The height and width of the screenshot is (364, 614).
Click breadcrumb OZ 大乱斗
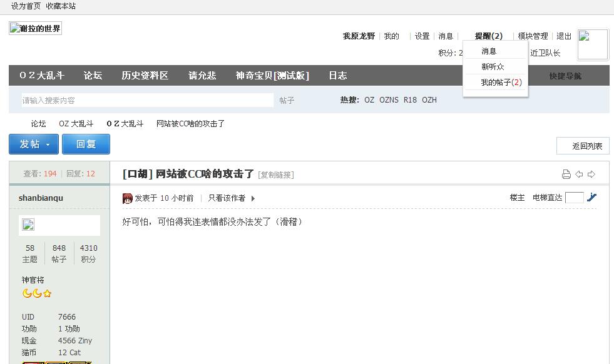coord(76,124)
